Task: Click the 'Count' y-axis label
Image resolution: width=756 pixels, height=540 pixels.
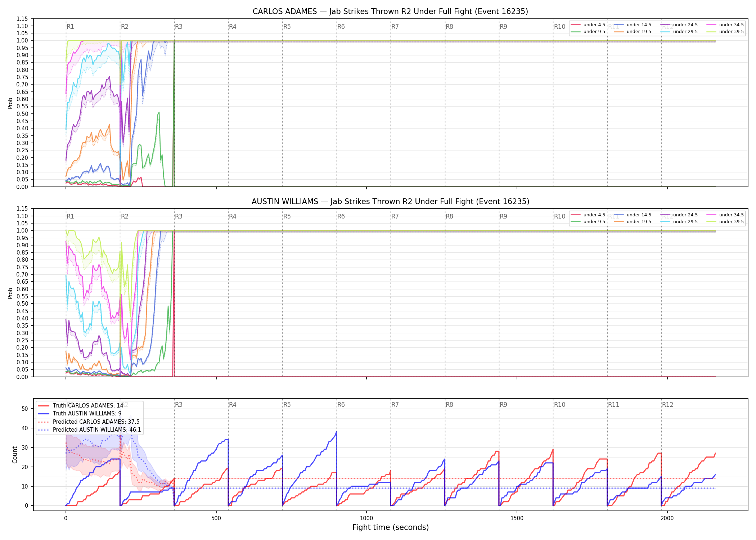Action: coord(15,455)
